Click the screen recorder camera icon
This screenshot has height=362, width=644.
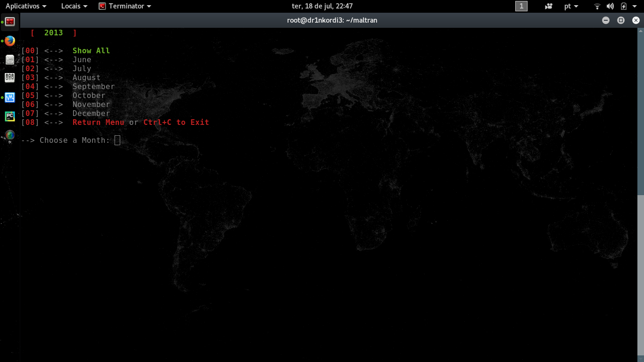click(x=548, y=6)
